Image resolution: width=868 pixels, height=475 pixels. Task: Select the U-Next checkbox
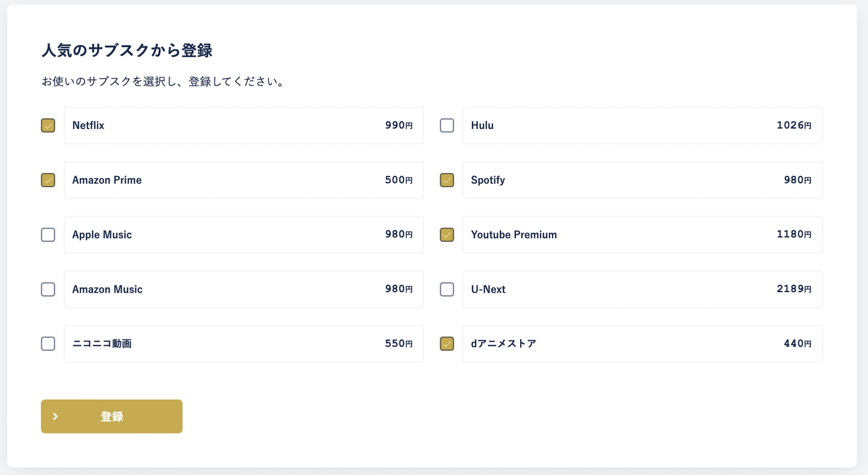[x=447, y=290]
